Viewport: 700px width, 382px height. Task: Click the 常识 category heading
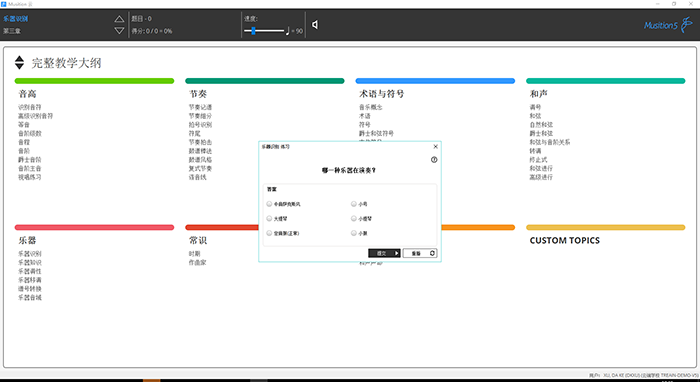pos(198,240)
